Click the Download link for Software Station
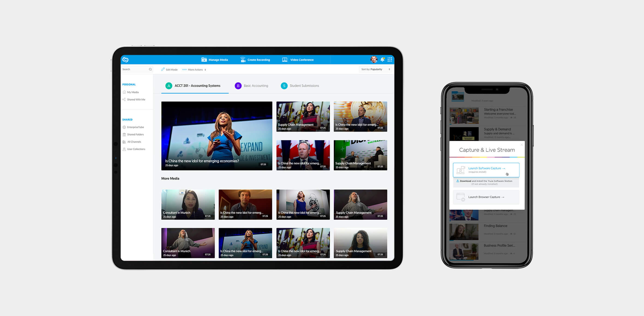 [465, 181]
